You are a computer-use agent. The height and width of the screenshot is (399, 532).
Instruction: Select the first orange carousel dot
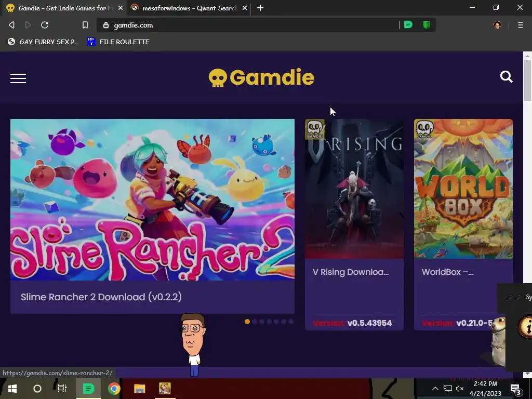pos(247,322)
